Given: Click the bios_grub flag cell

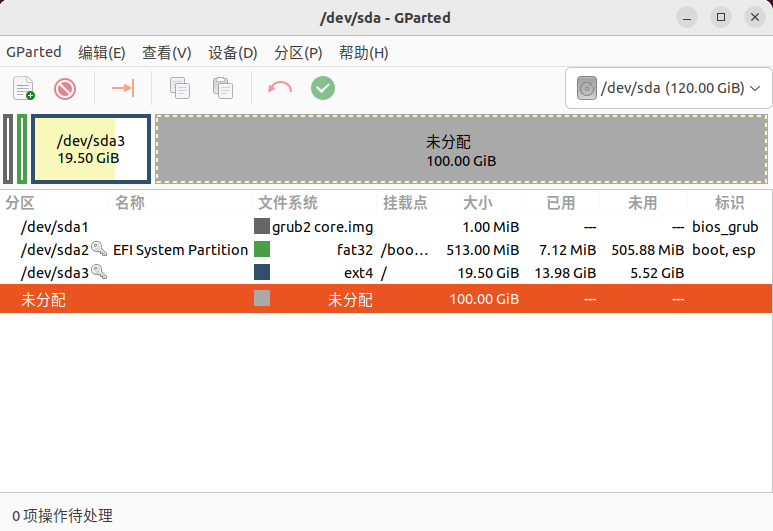Looking at the screenshot, I should pos(725,227).
